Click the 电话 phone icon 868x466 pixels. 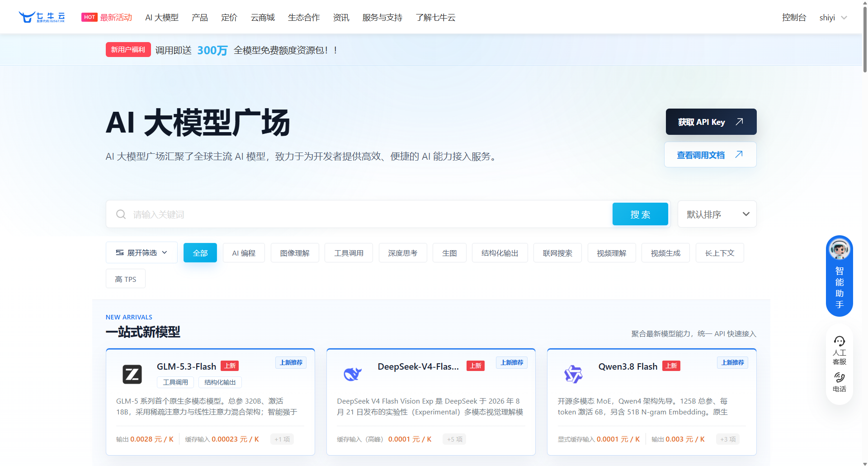tap(840, 377)
